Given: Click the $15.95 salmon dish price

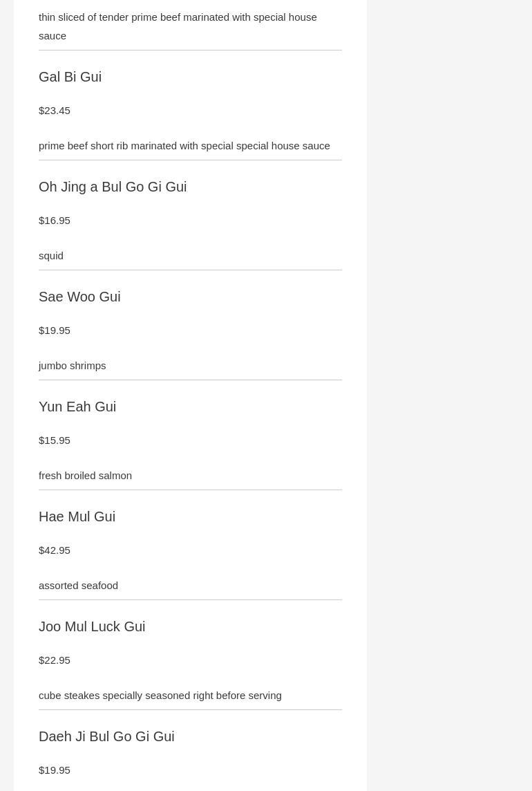Looking at the screenshot, I should click(55, 440).
